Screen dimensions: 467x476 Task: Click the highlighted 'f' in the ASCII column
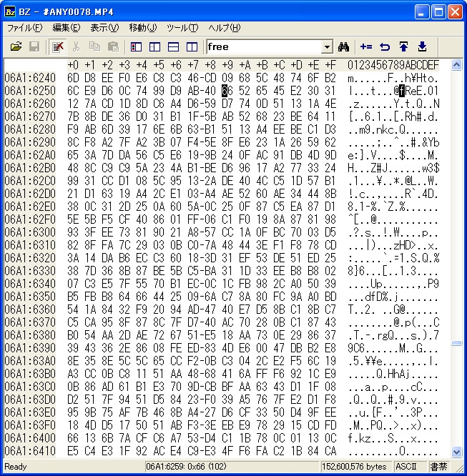pyautogui.click(x=402, y=91)
